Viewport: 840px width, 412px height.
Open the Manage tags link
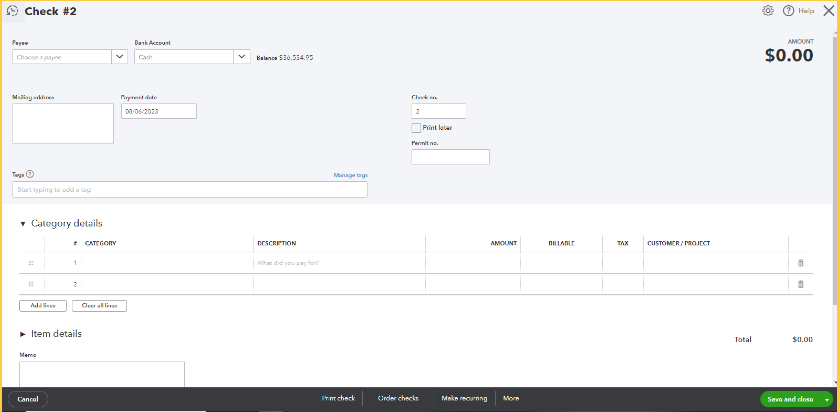(x=350, y=175)
